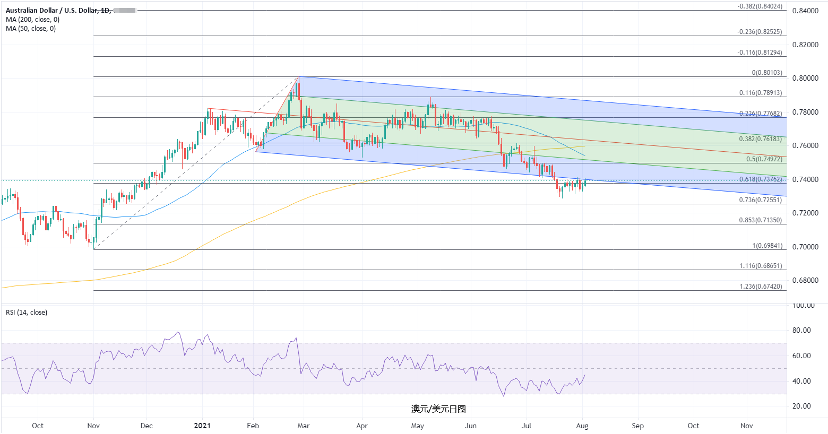This screenshot has width=828, height=434.
Task: Click the 0.382(0.76183) Fibonacci label
Action: click(761, 139)
